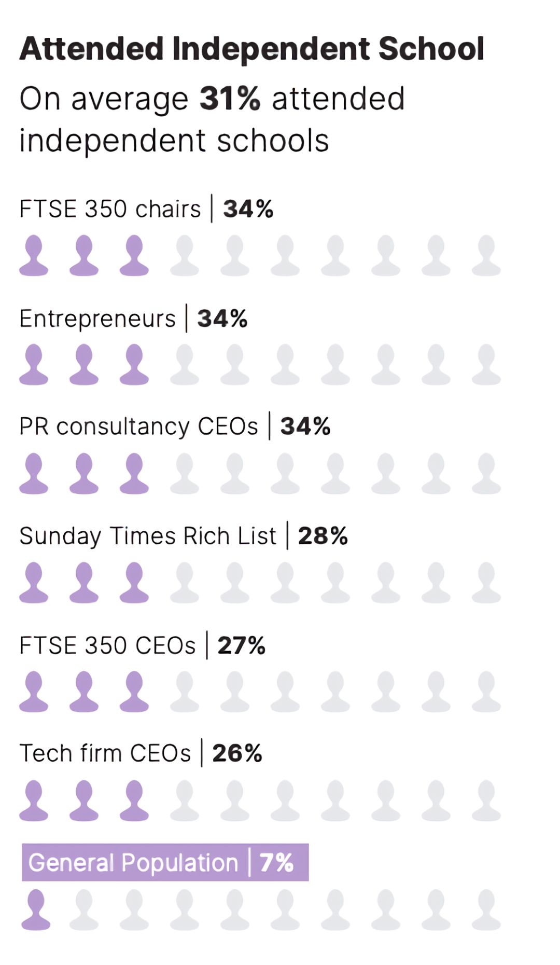Click last grey person icon under General Population
The height and width of the screenshot is (965, 560).
[486, 909]
